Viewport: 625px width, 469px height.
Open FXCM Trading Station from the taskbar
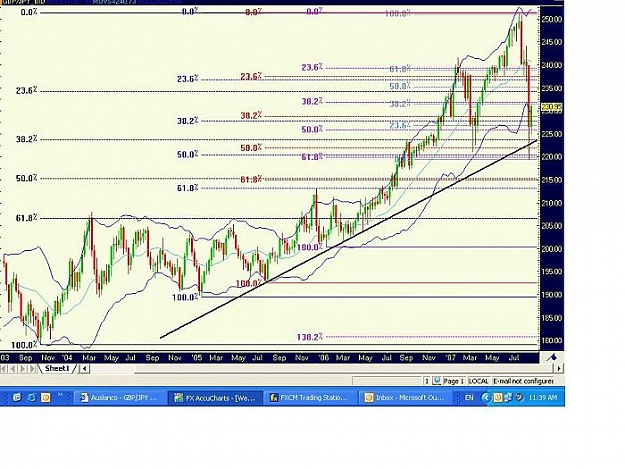pos(310,398)
